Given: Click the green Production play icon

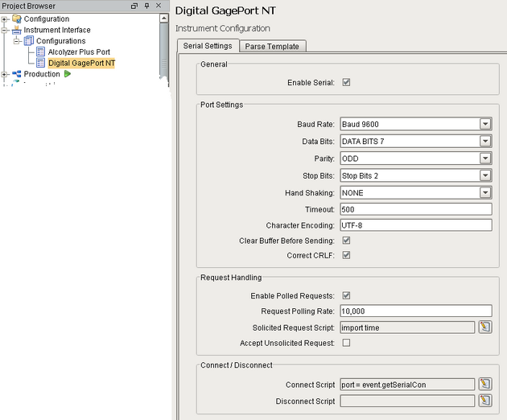Looking at the screenshot, I should pos(68,74).
